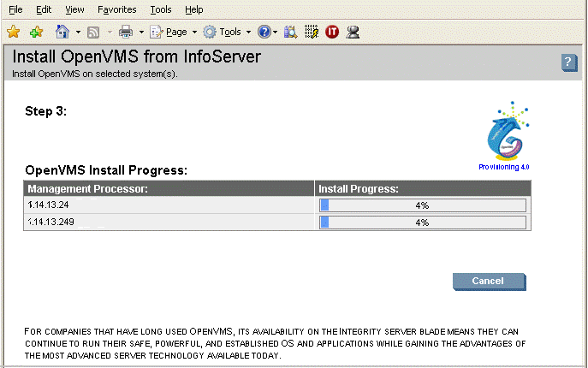588x368 pixels.
Task: Open the Home dropdown arrow
Action: pos(78,33)
